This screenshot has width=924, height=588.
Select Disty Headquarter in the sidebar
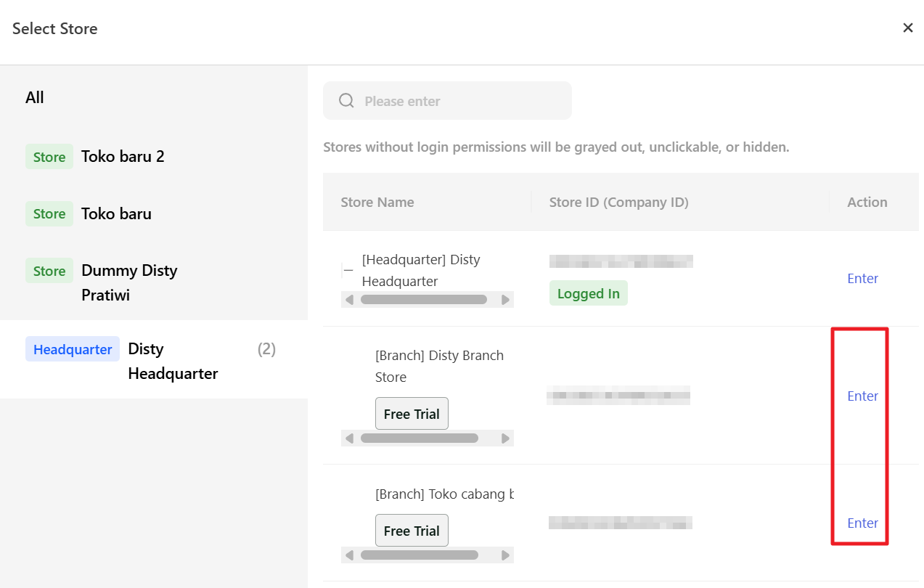tap(172, 360)
